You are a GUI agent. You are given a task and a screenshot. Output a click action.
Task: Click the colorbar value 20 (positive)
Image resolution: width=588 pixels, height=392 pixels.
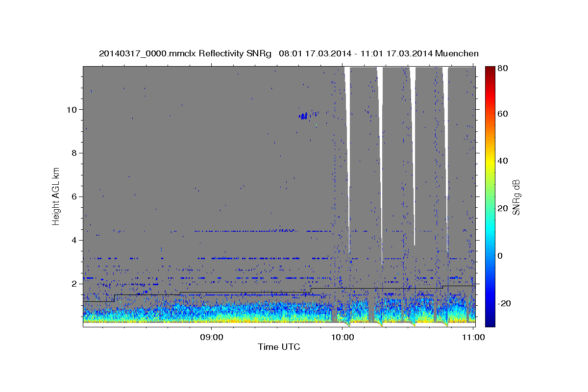[x=503, y=208]
